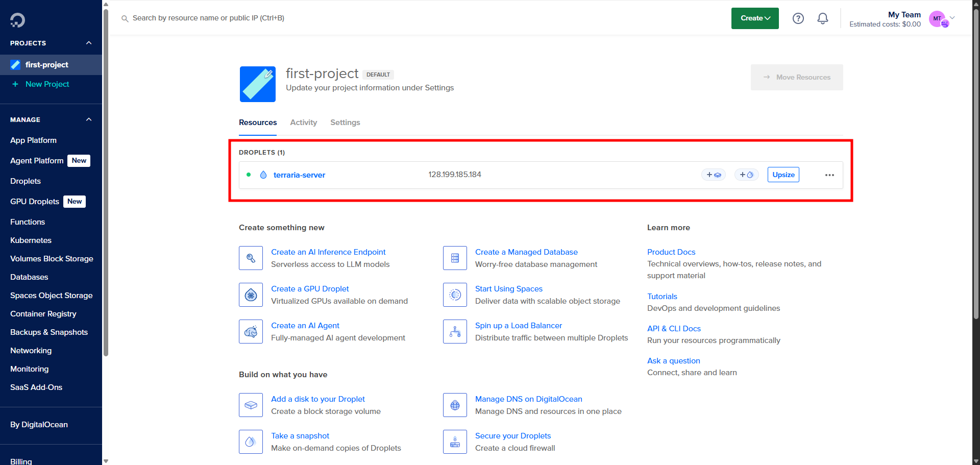Viewport: 980px width, 465px height.
Task: Open the Settings tab of first-project
Action: [345, 123]
